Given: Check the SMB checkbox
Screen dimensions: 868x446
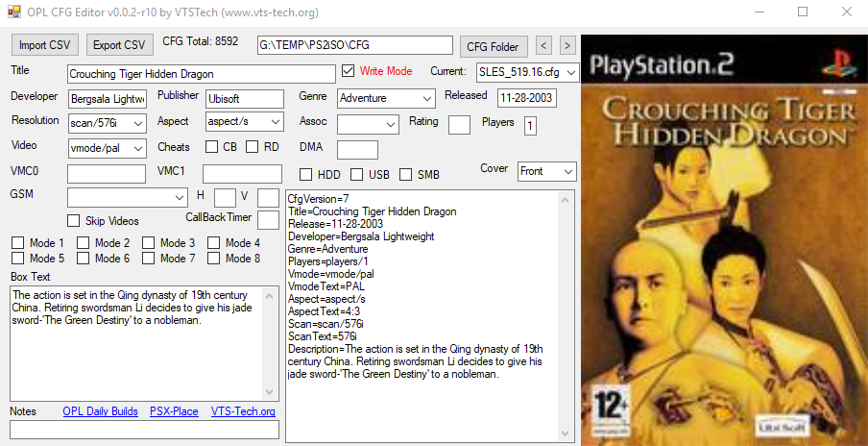Looking at the screenshot, I should coord(406,175).
